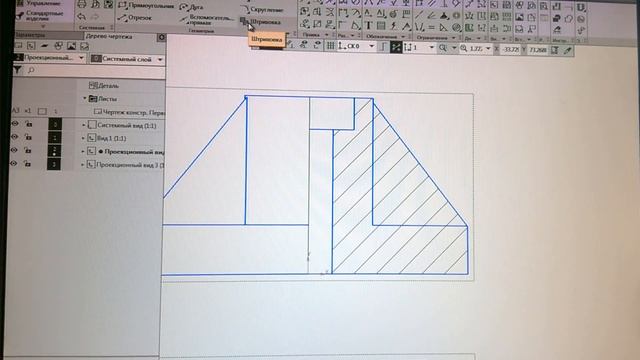The width and height of the screenshot is (640, 360).
Task: Select the Дуга arc tool
Action: click(191, 7)
